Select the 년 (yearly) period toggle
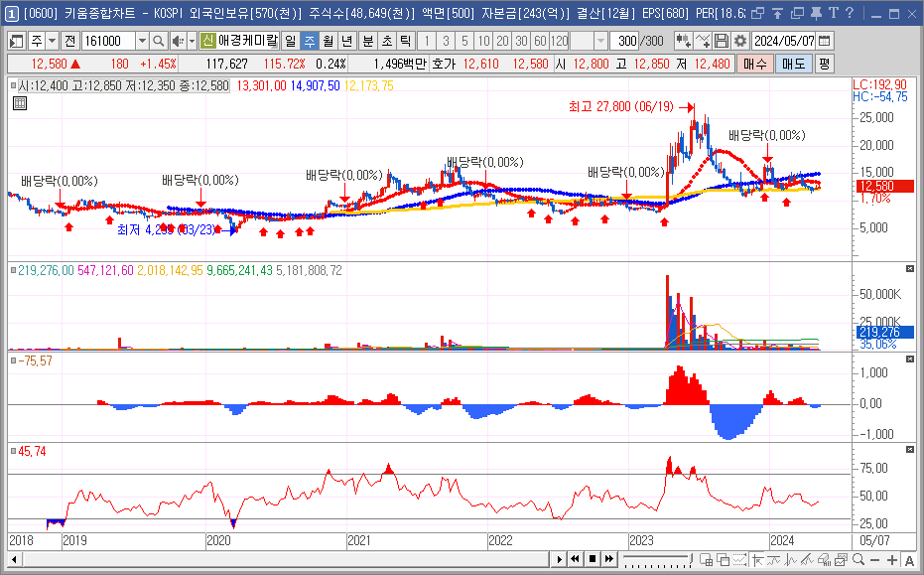 coord(347,41)
